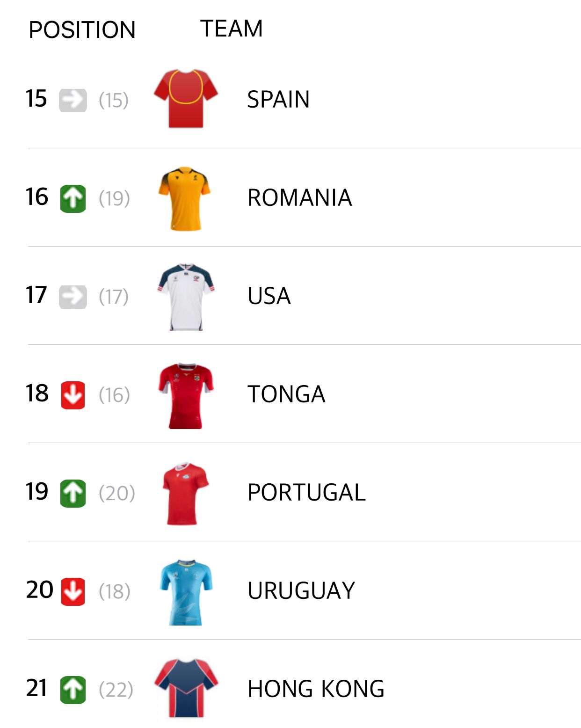Click Spain's red jersey icon

point(186,99)
